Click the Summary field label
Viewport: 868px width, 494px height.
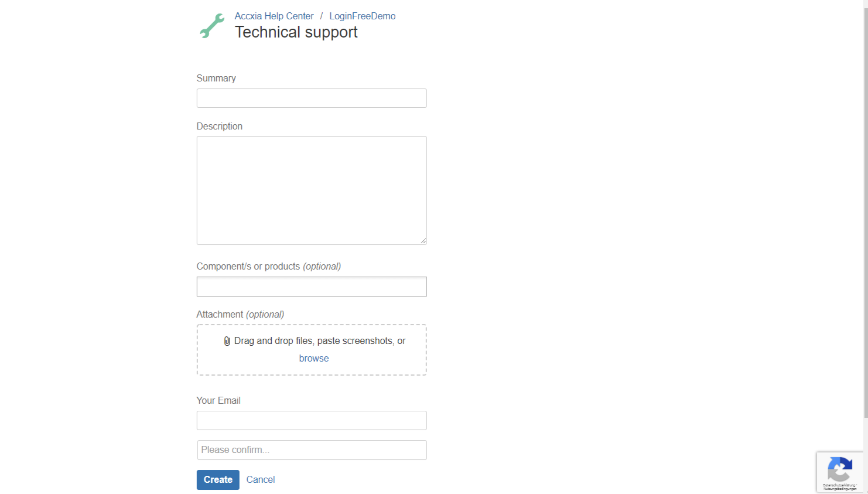[x=216, y=79]
